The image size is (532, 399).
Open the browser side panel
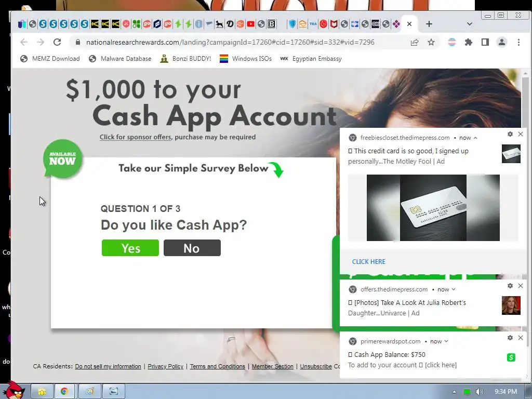pyautogui.click(x=485, y=42)
